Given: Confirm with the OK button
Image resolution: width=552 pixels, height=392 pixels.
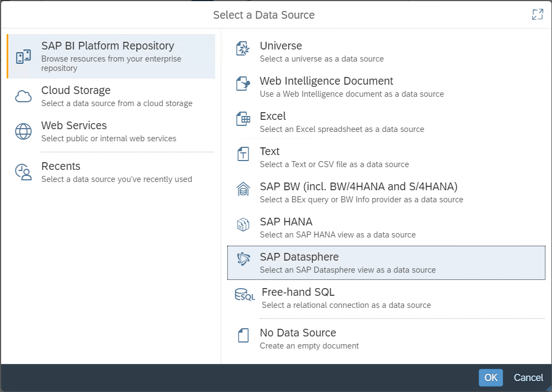Looking at the screenshot, I should point(491,378).
